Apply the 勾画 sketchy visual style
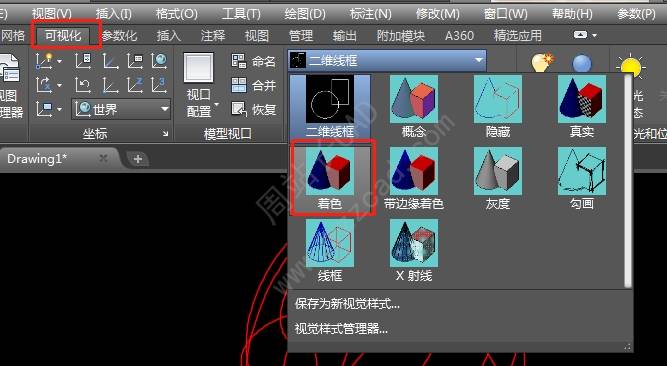The height and width of the screenshot is (366, 667). click(x=581, y=179)
